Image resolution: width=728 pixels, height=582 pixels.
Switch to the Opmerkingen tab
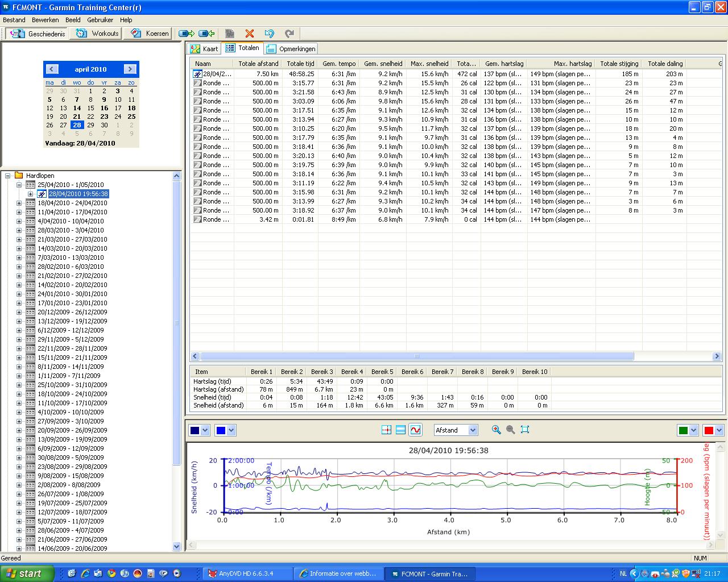(x=291, y=49)
